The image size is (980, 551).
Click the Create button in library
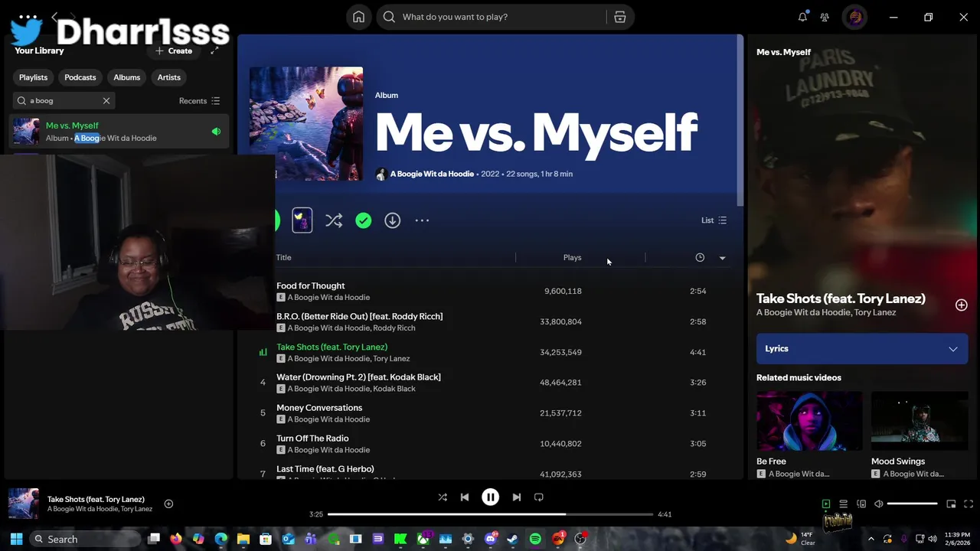coord(174,51)
